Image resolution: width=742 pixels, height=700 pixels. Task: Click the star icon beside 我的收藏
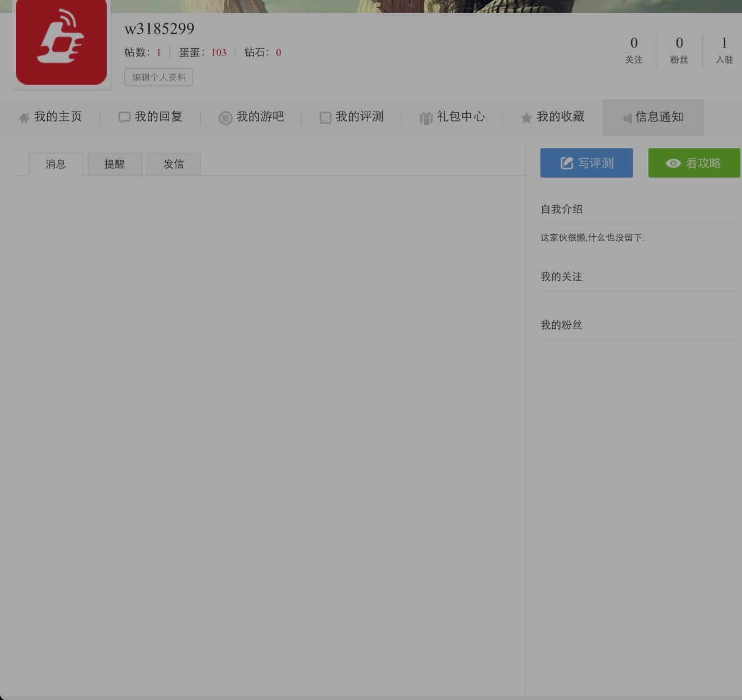coord(526,118)
